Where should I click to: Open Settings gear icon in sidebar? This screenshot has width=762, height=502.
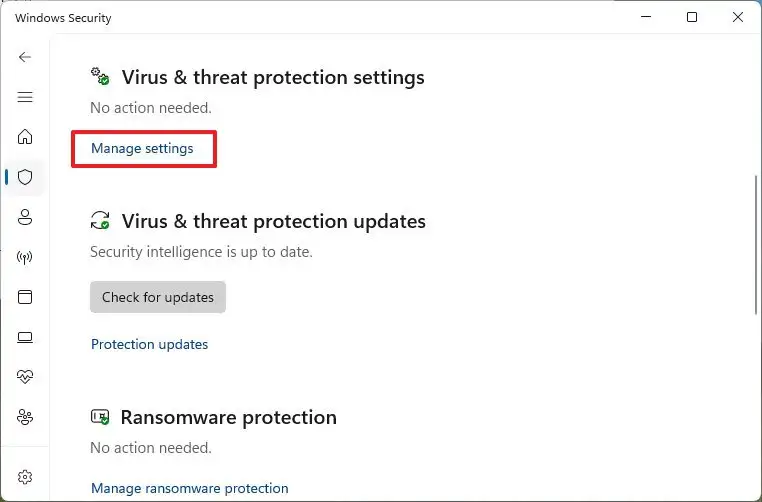point(25,477)
